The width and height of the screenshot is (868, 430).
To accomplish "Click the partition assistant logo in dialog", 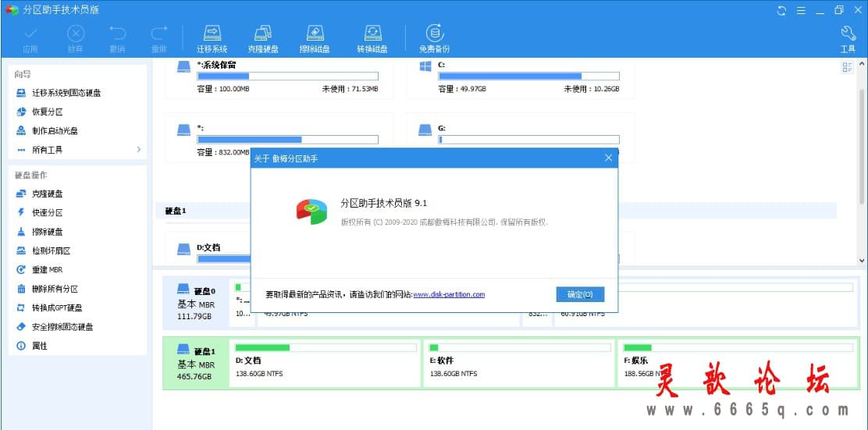I will tap(311, 211).
